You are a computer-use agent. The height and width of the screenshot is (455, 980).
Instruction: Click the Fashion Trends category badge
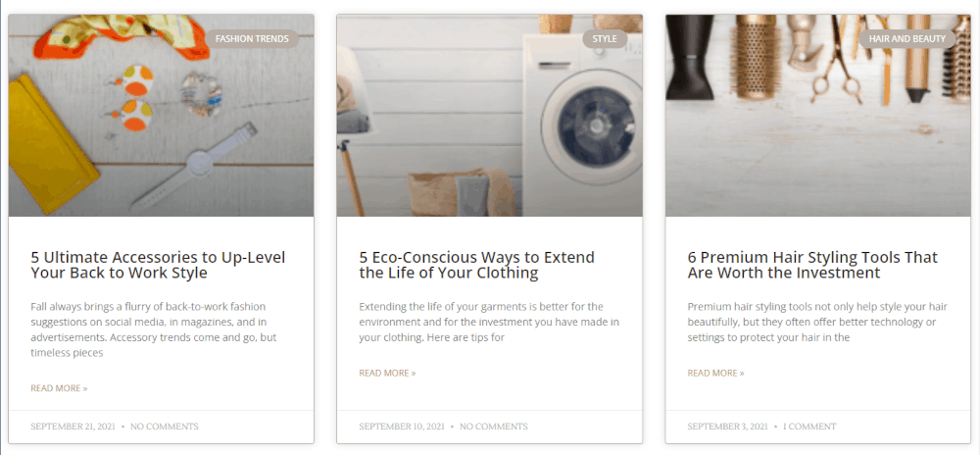tap(252, 39)
